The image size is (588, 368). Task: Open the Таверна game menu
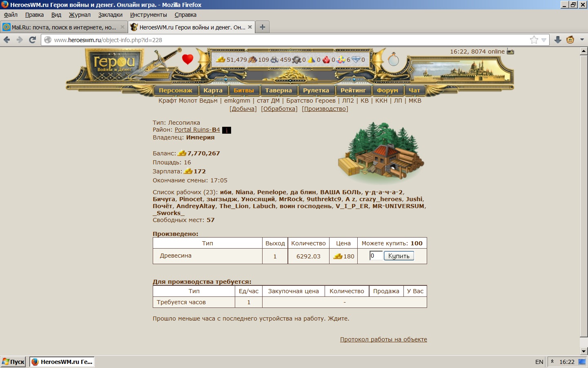click(x=278, y=90)
